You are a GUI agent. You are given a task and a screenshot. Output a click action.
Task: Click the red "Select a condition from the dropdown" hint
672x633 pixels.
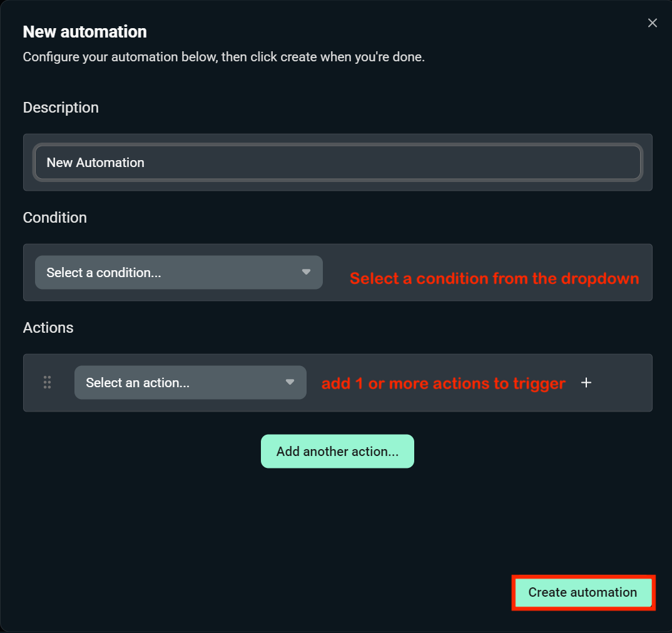click(x=494, y=278)
